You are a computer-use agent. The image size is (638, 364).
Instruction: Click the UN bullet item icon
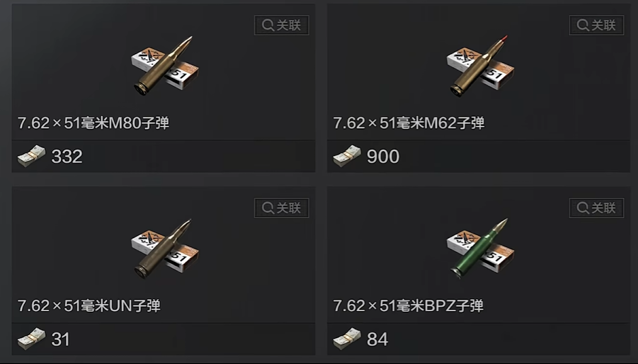tap(165, 249)
